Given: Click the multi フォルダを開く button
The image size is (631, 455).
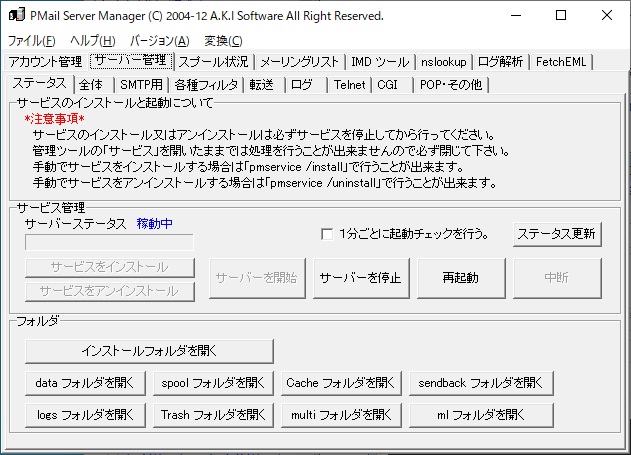Looking at the screenshot, I should pyautogui.click(x=341, y=415).
